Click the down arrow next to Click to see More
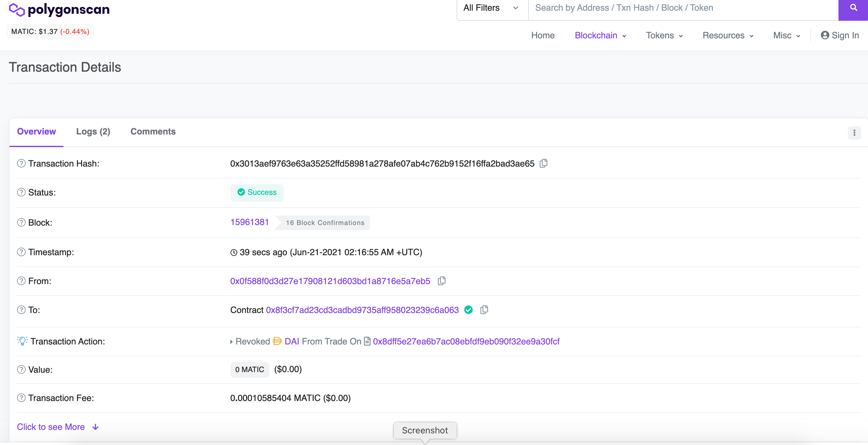Image resolution: width=868 pixels, height=445 pixels. (95, 427)
